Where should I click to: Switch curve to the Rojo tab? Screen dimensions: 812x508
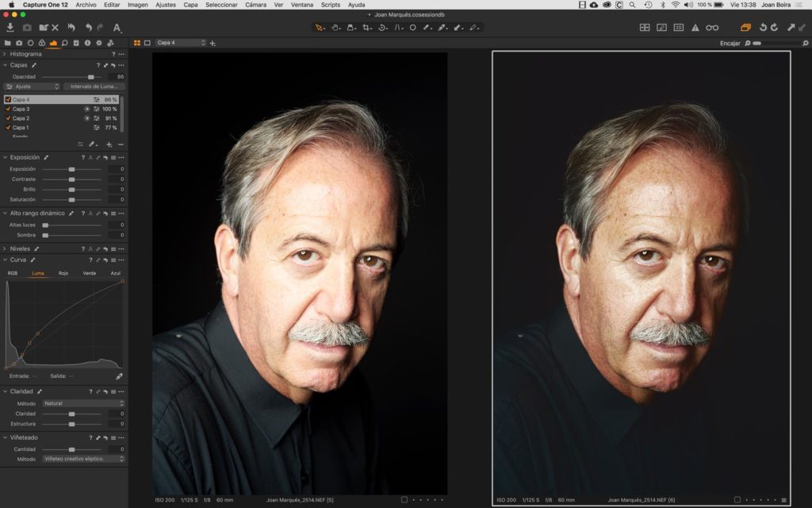[63, 273]
